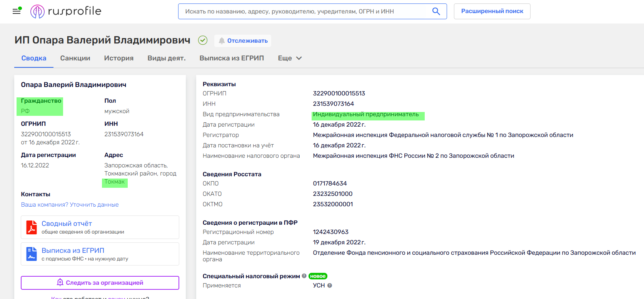Click the green новое badge
644x299 pixels.
318,276
